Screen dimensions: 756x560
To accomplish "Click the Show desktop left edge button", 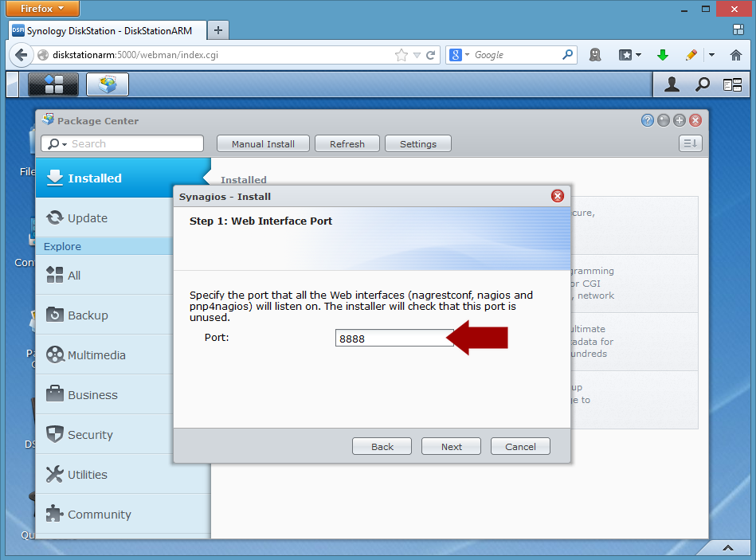I will 13,84.
